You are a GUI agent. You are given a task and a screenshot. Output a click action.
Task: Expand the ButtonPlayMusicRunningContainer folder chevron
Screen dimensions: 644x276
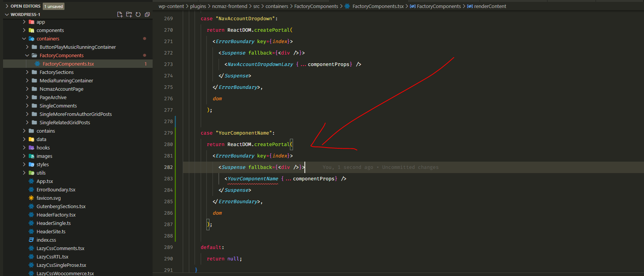pos(27,47)
